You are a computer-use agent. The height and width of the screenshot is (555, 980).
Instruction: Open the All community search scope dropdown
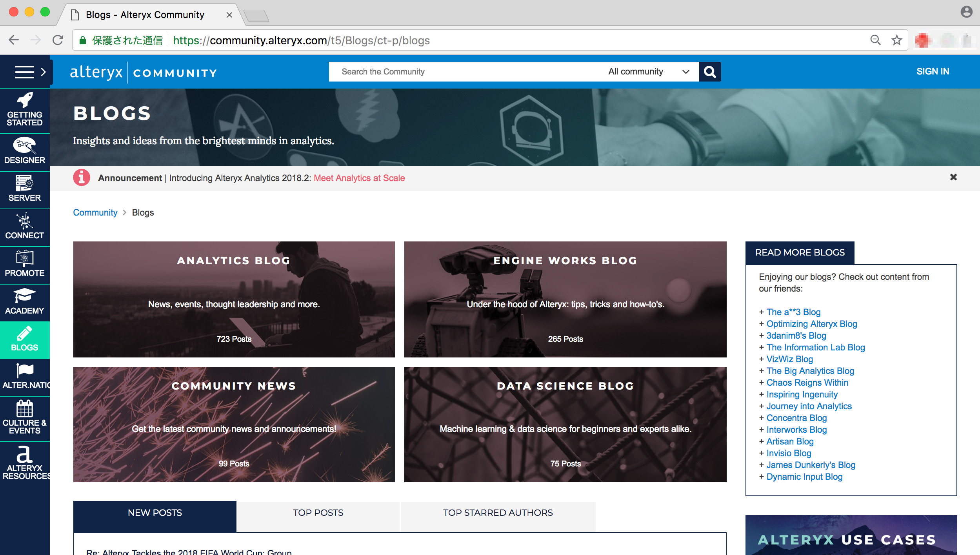point(649,72)
